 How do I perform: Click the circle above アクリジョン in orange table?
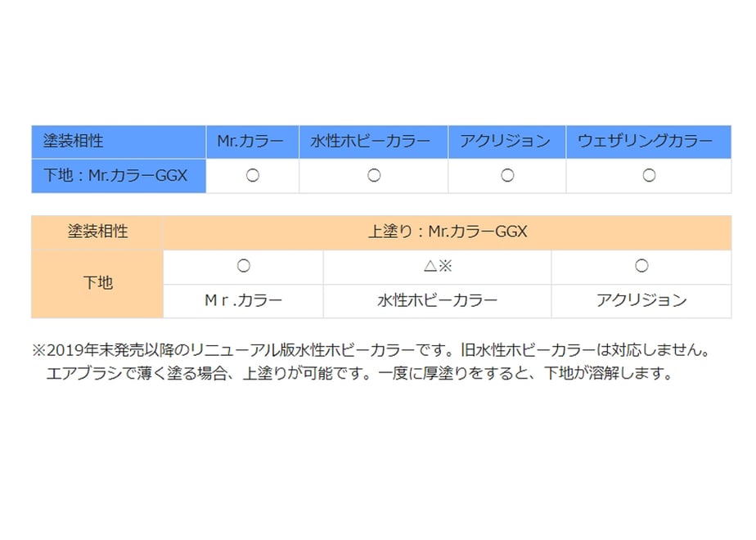pyautogui.click(x=641, y=266)
